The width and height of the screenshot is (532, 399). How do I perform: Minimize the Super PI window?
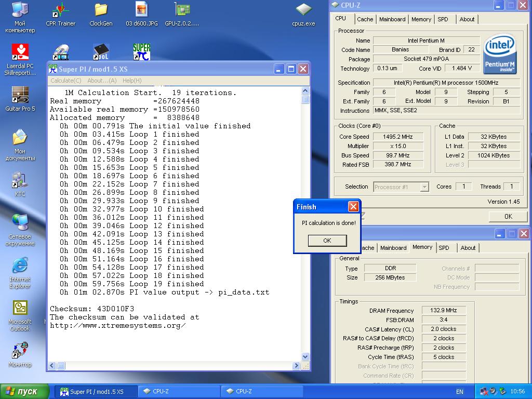[x=278, y=69]
